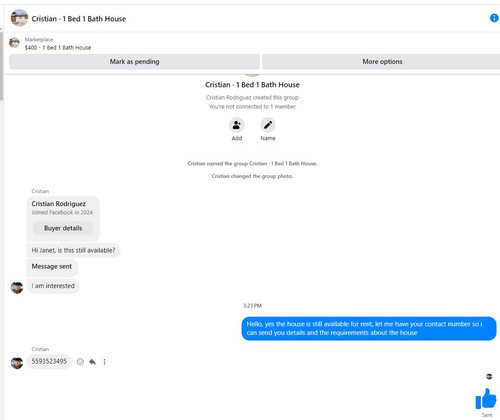This screenshot has height=420, width=500.
Task: Click the blue reply message about the house
Action: point(369,328)
